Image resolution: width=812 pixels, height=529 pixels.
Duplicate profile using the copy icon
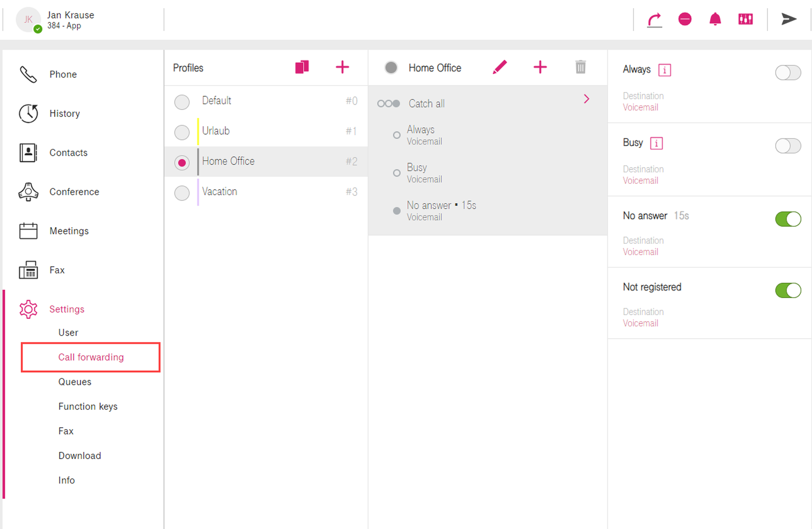click(x=302, y=67)
